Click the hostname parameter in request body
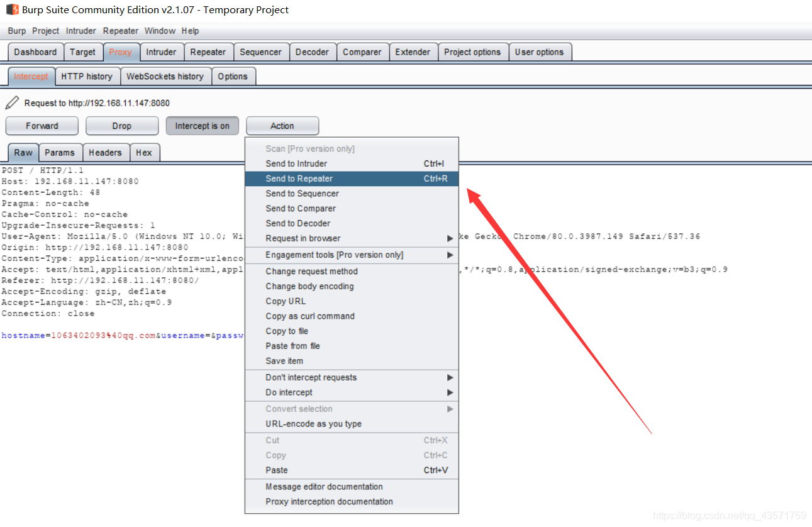 (x=23, y=336)
